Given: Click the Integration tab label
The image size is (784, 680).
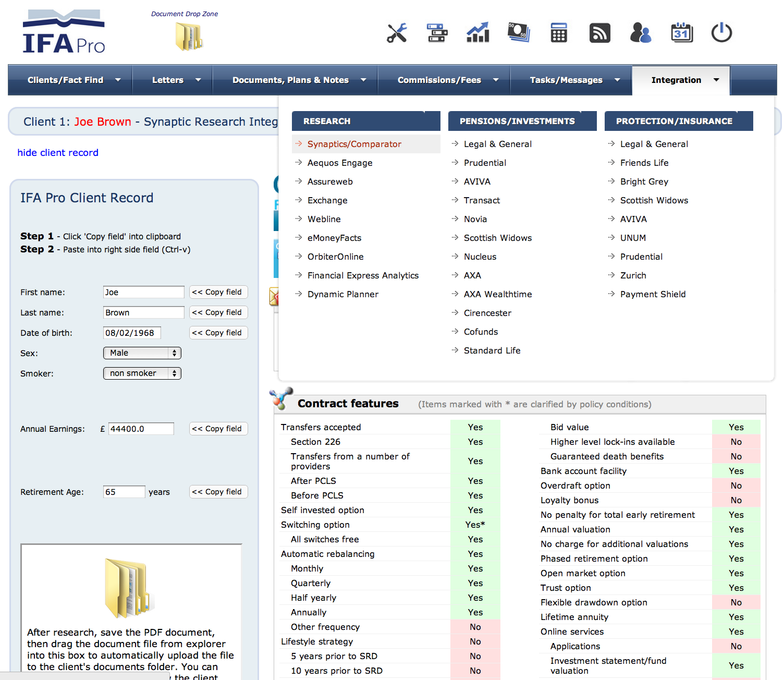Looking at the screenshot, I should click(676, 80).
